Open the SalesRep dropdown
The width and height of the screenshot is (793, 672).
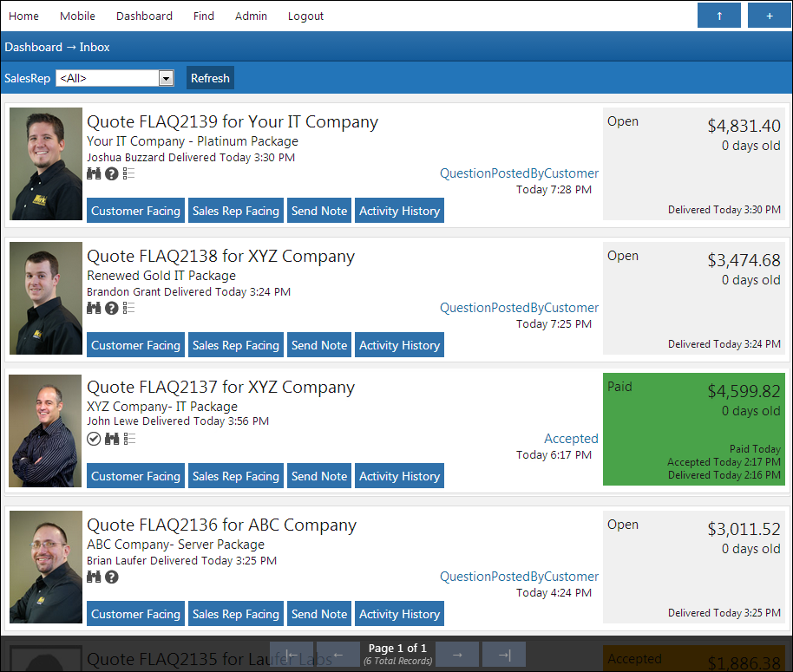point(115,78)
